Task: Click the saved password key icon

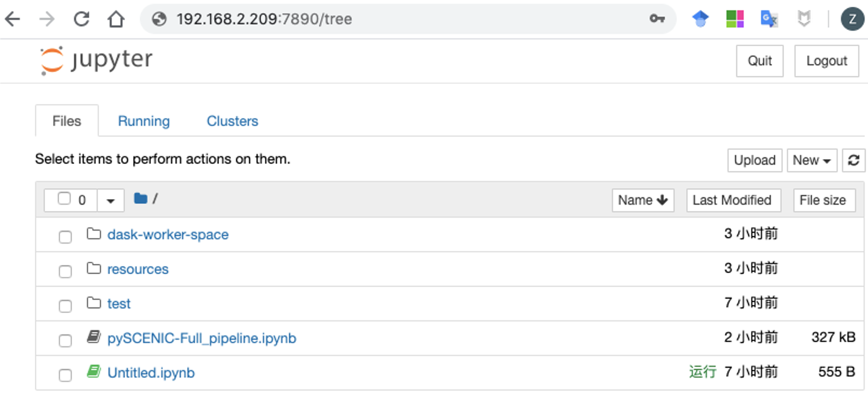Action: click(x=657, y=19)
